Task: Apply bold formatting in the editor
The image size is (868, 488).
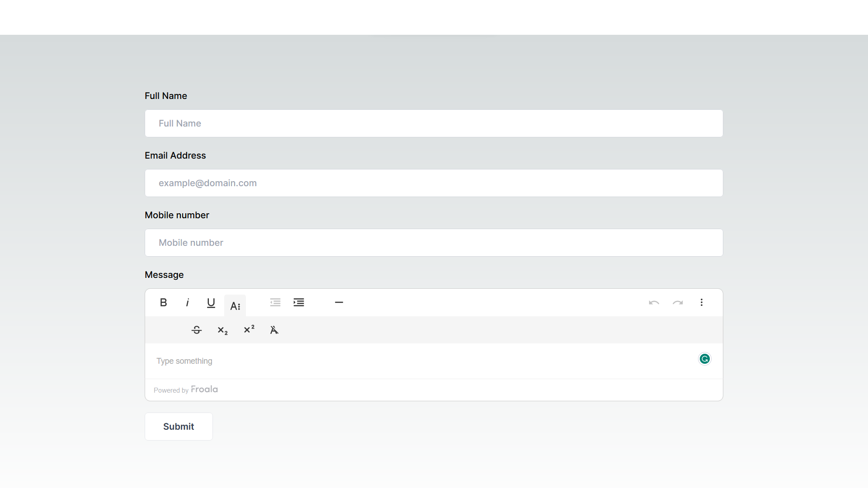Action: (163, 302)
